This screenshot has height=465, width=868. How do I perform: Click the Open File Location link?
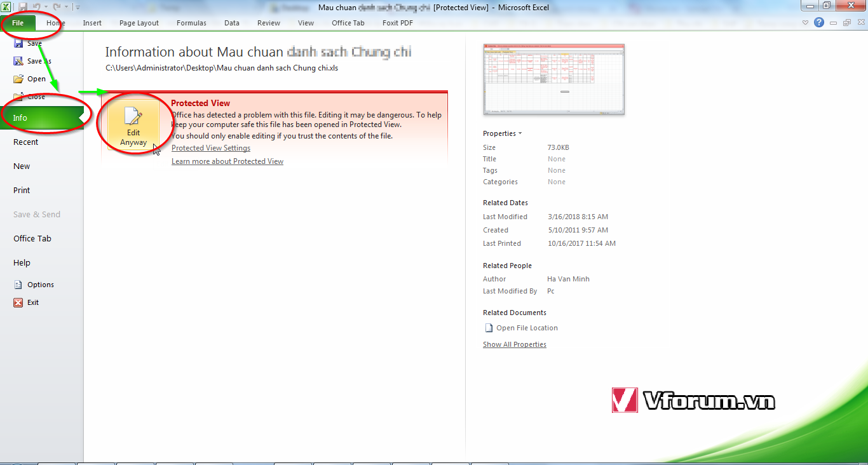pos(527,328)
